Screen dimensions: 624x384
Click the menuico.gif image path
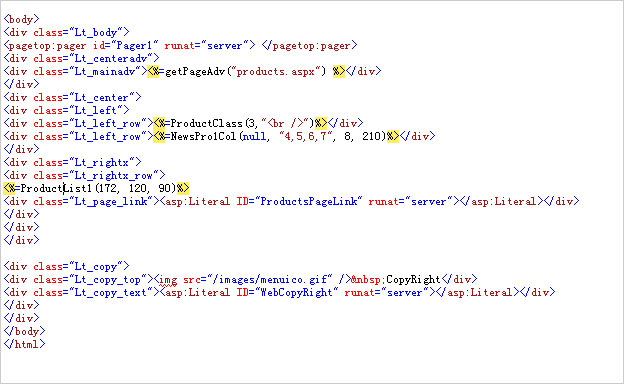click(269, 280)
